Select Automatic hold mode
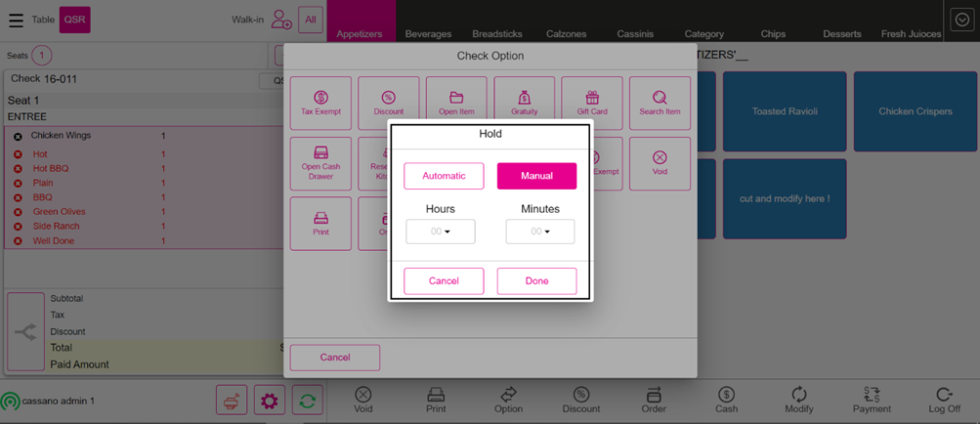Image resolution: width=980 pixels, height=424 pixels. click(x=444, y=176)
